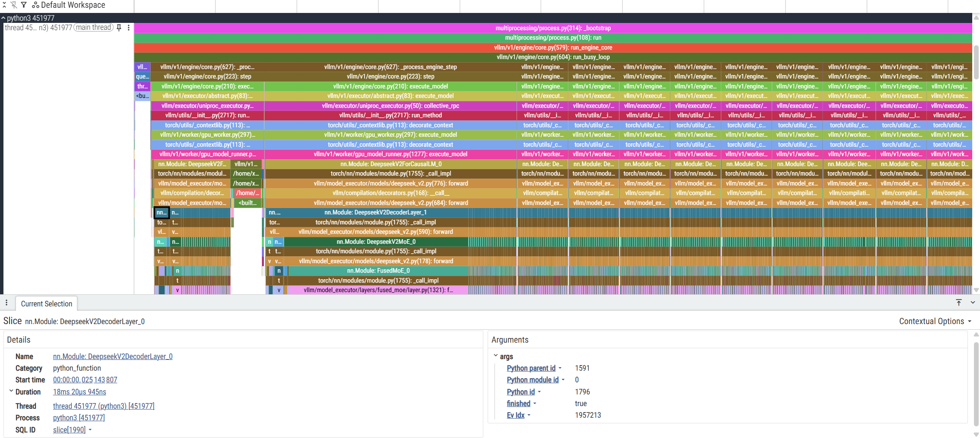Image resolution: width=980 pixels, height=438 pixels.
Task: Pin the main thread track
Action: (119, 28)
